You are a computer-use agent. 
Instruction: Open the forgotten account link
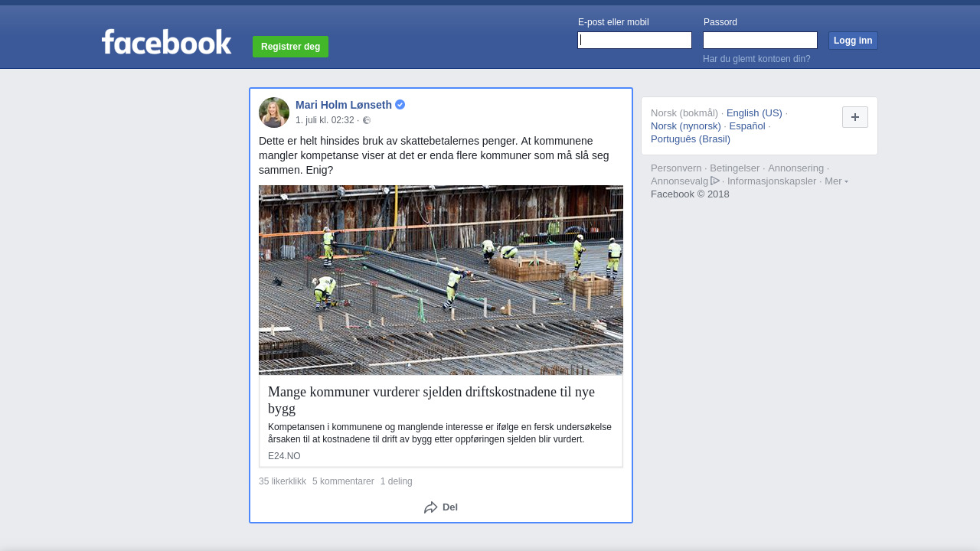point(756,59)
